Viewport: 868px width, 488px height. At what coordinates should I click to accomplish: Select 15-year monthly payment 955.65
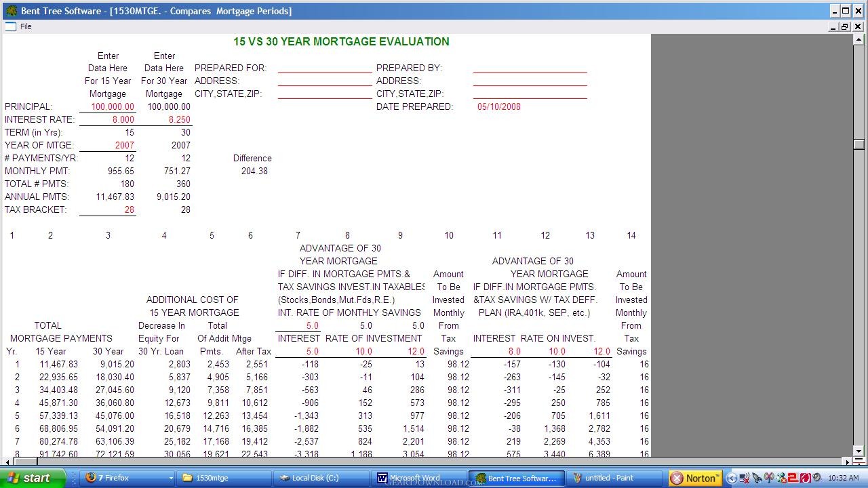pos(121,171)
